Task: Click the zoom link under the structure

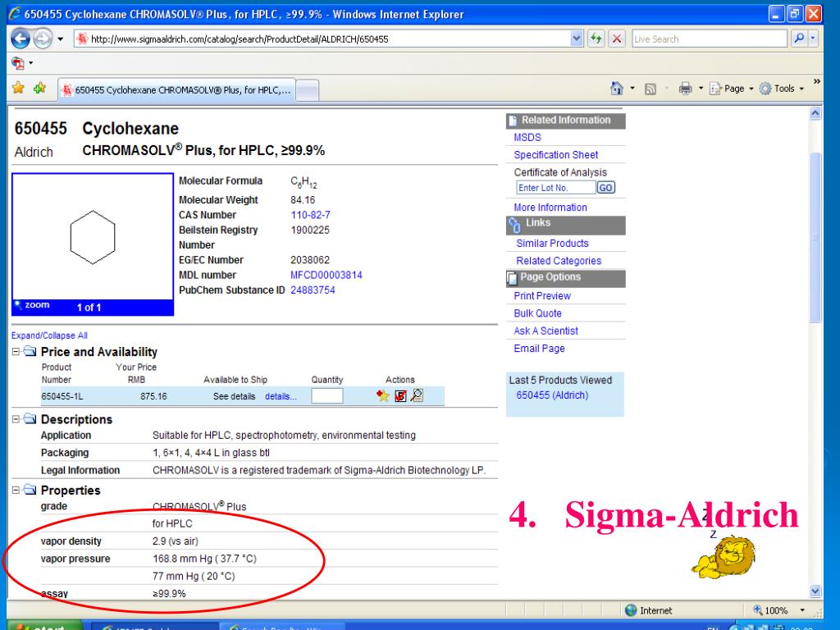Action: (x=33, y=305)
